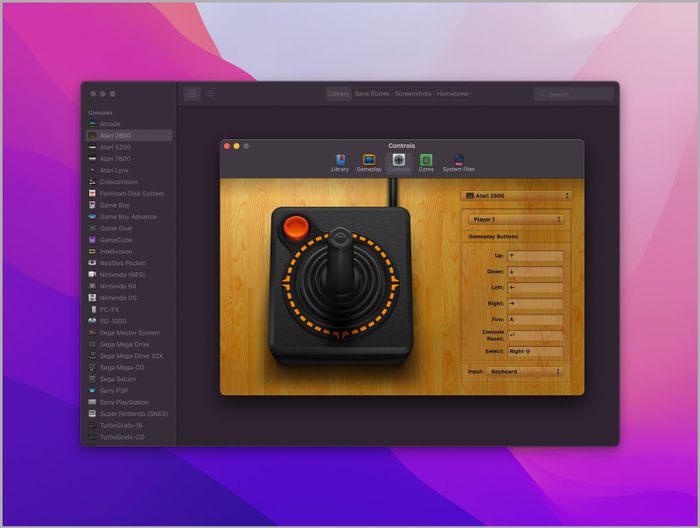Click the orange joystick fire button

(295, 227)
